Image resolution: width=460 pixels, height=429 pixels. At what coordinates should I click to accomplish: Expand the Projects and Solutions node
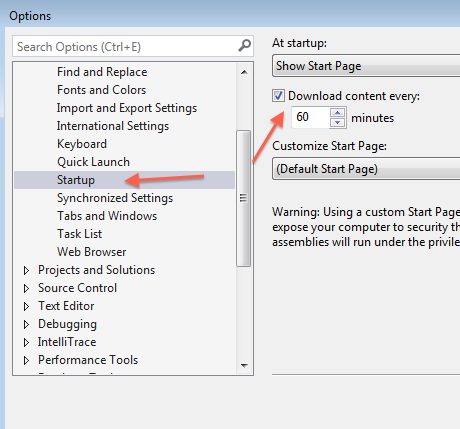click(26, 270)
